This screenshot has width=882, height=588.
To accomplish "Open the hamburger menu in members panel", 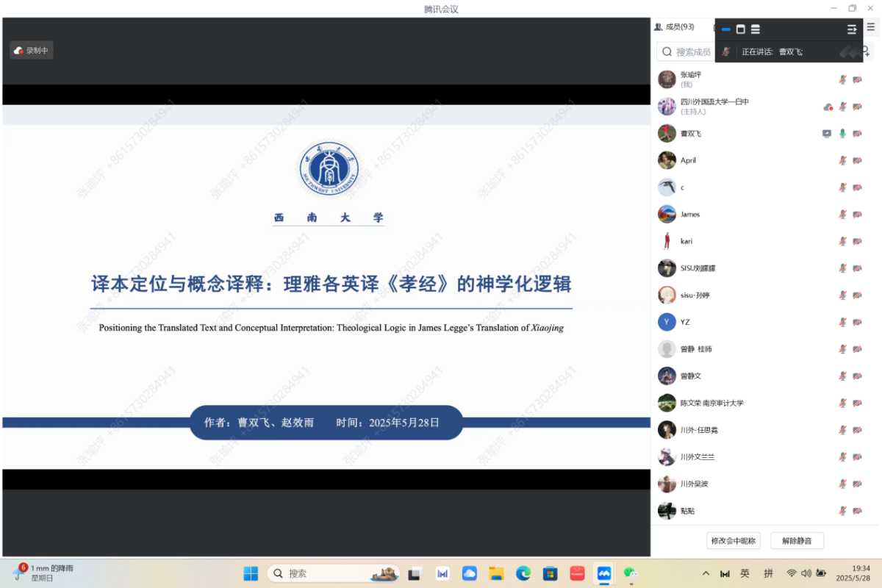I will (x=870, y=27).
